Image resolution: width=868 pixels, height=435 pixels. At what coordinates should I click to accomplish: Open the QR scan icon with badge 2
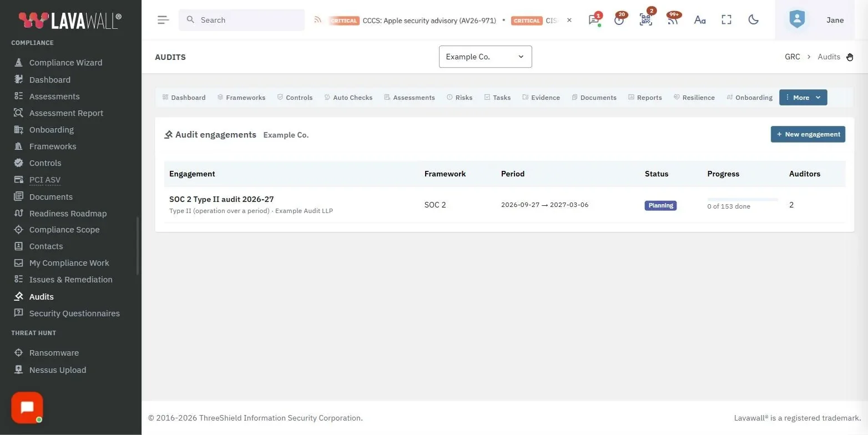(x=646, y=20)
